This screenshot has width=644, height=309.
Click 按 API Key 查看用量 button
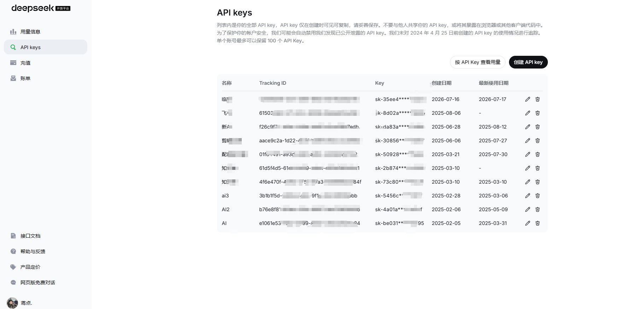pyautogui.click(x=478, y=62)
